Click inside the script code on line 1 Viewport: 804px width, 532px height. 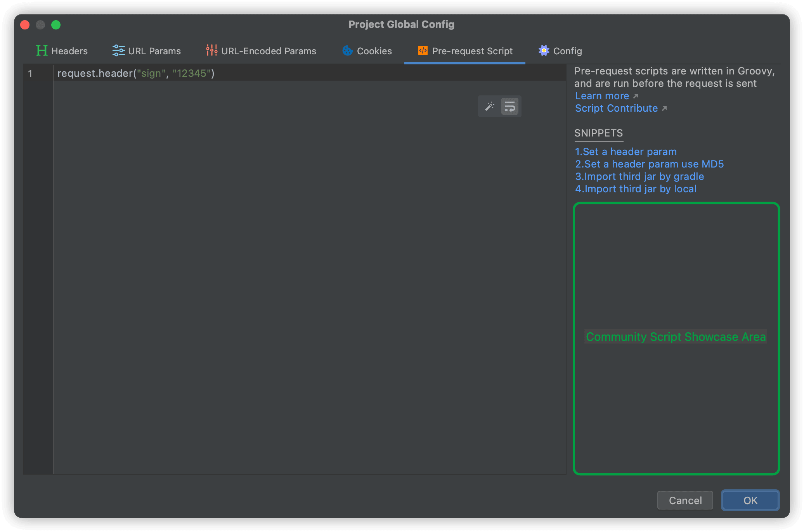tap(136, 73)
